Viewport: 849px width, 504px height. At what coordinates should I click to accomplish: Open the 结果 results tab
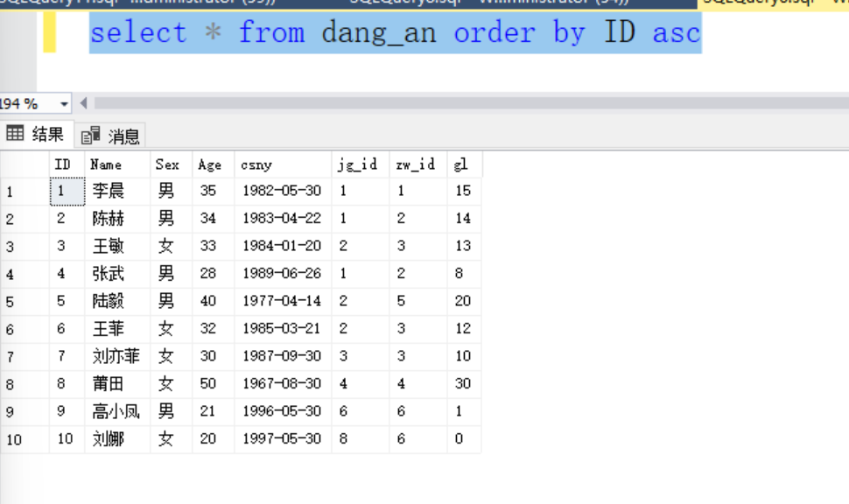(36, 134)
